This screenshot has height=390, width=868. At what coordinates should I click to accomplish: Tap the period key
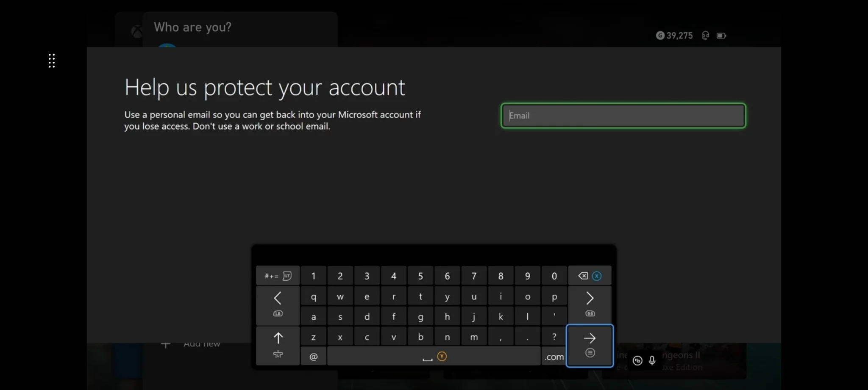(527, 337)
